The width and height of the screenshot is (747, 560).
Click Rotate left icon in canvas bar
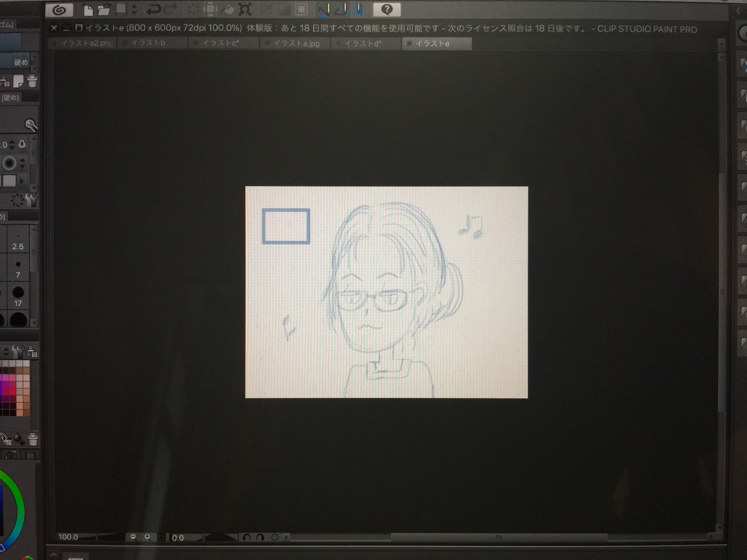[246, 537]
